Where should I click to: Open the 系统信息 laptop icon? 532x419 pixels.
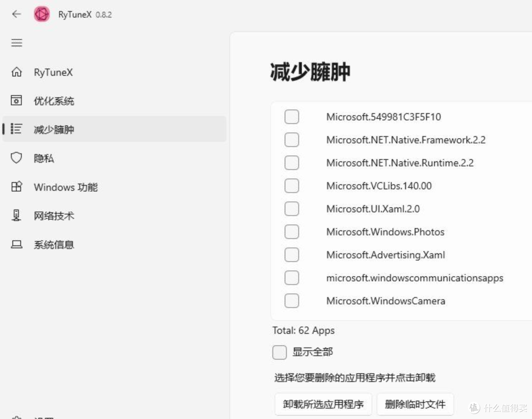(17, 244)
